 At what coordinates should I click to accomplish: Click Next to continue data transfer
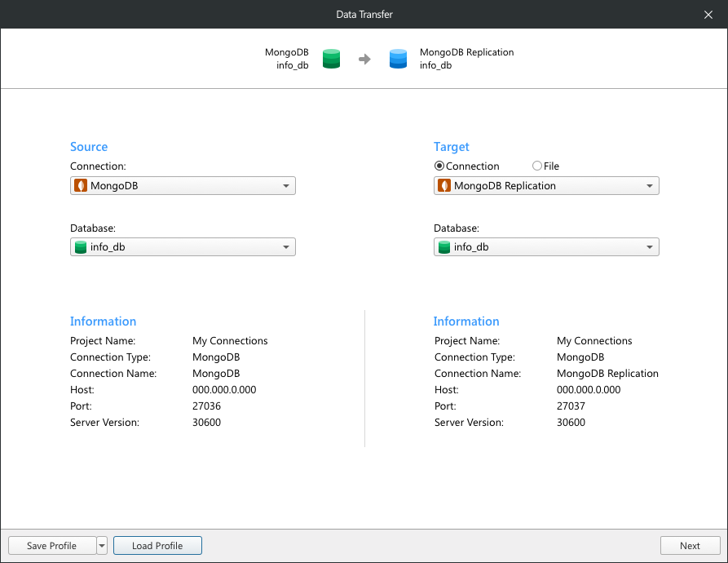click(690, 545)
